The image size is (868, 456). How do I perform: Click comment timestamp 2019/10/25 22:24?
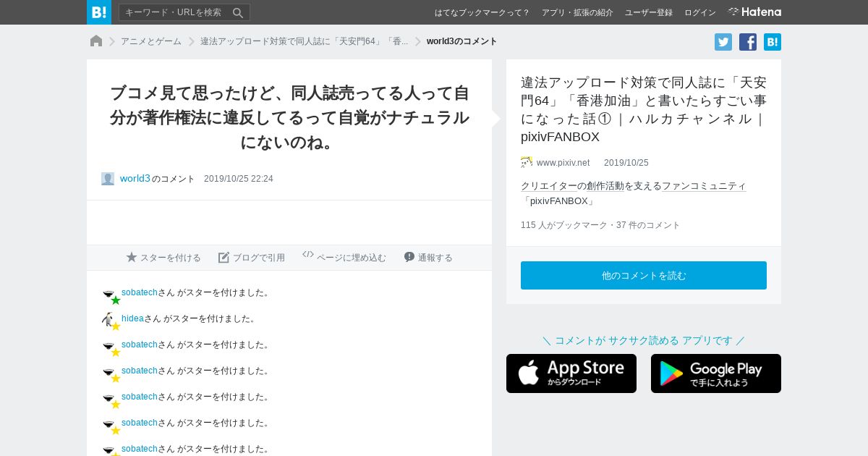click(239, 179)
